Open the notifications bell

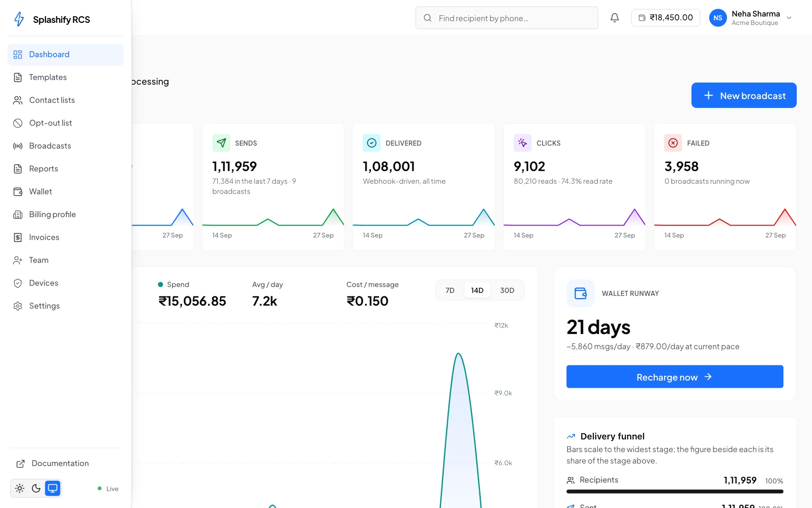(614, 18)
